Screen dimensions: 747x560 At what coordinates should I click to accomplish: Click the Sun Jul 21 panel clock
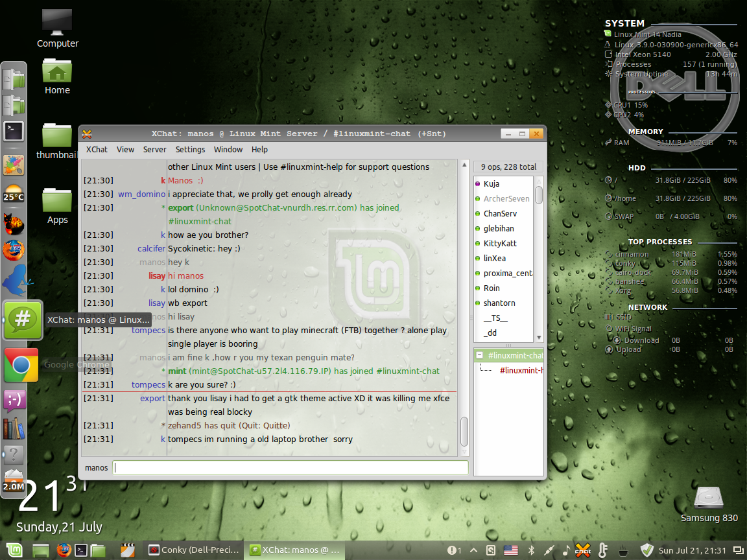click(x=693, y=550)
